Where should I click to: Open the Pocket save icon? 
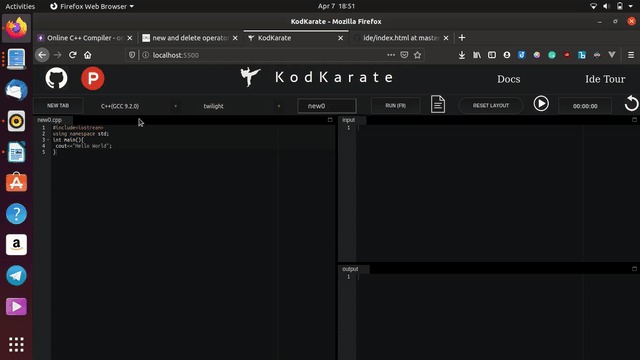point(404,55)
